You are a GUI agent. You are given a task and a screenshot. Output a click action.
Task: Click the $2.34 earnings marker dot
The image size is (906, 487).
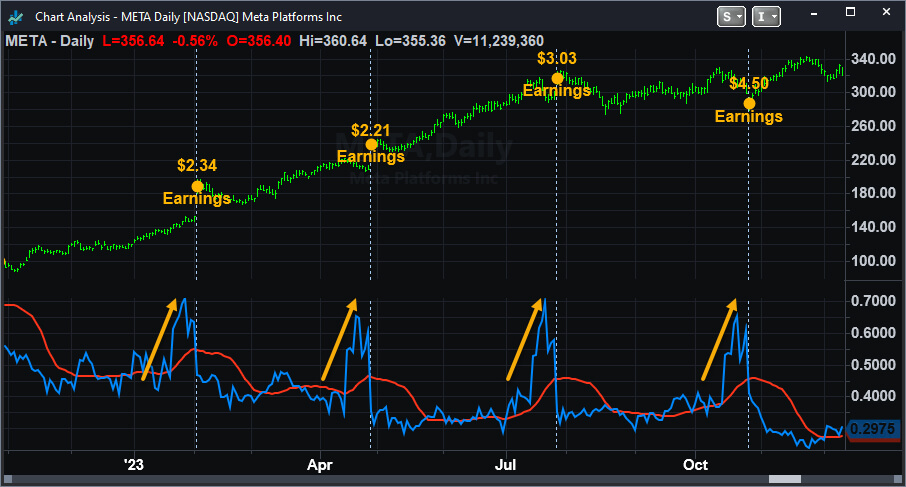coord(198,187)
